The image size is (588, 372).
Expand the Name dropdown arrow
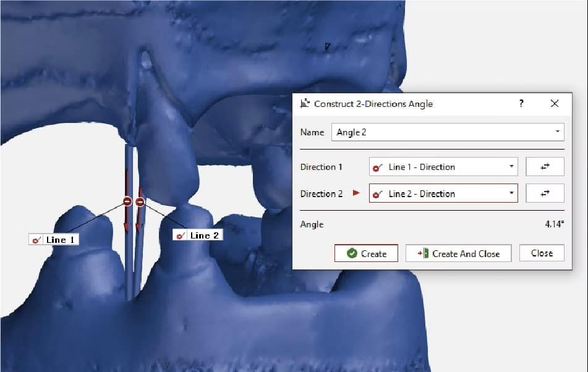557,132
